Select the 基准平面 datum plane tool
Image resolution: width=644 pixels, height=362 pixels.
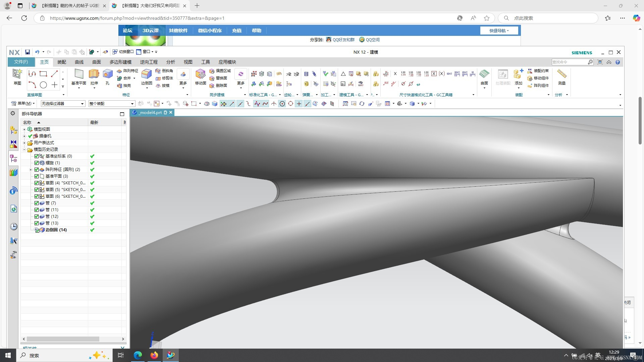pyautogui.click(x=79, y=77)
